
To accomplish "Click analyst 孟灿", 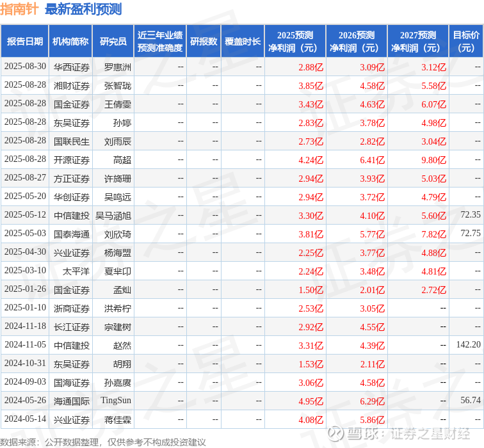I will [x=122, y=290].
